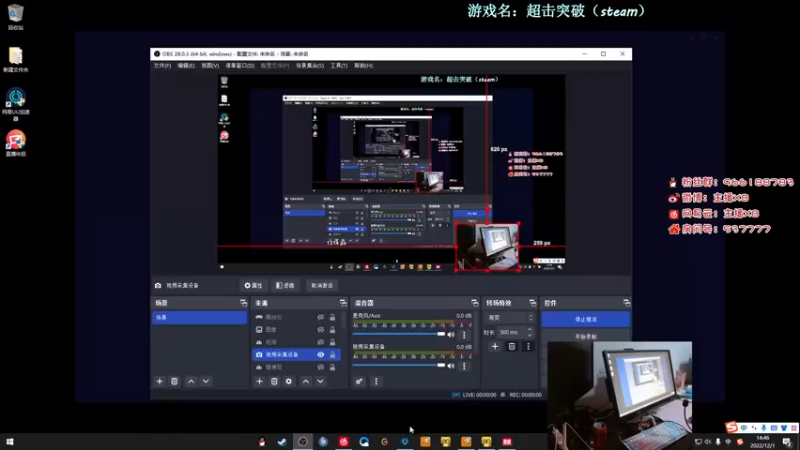The width and height of the screenshot is (800, 450).
Task: Open the QQ penguin icon in taskbar
Action: (x=262, y=441)
